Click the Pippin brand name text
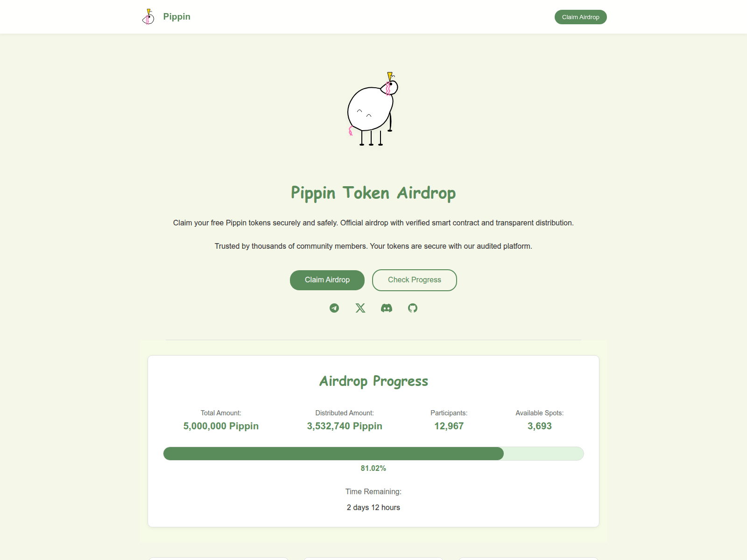Viewport: 747px width, 560px height. [x=176, y=16]
